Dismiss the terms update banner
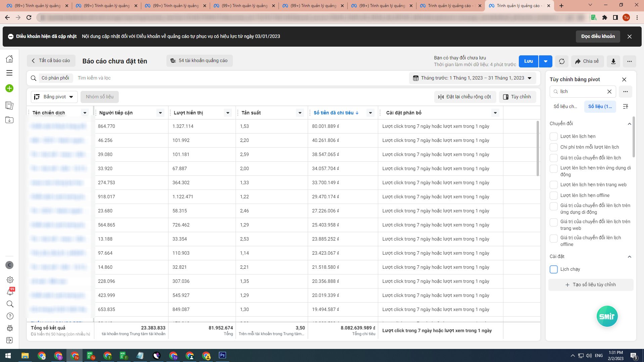 point(630,37)
